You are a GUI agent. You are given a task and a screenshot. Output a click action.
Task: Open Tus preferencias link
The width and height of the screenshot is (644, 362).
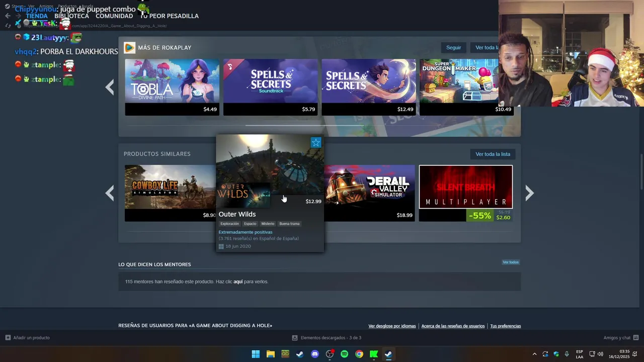[506, 326]
